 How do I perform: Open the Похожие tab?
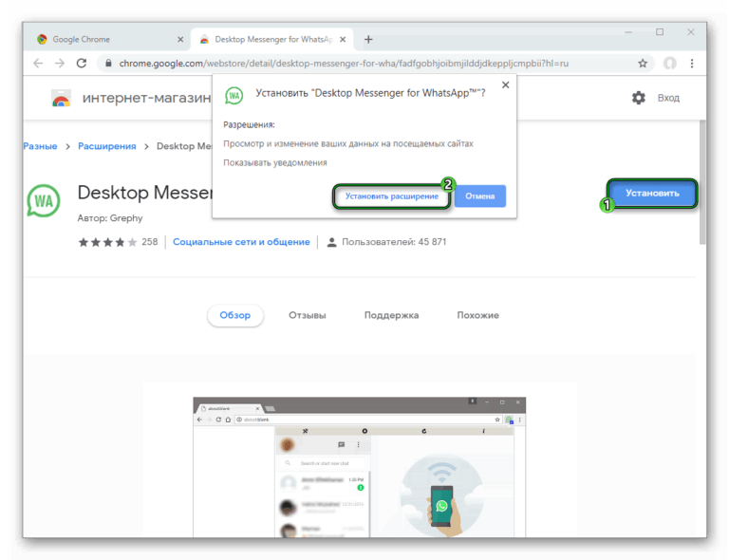pos(477,315)
